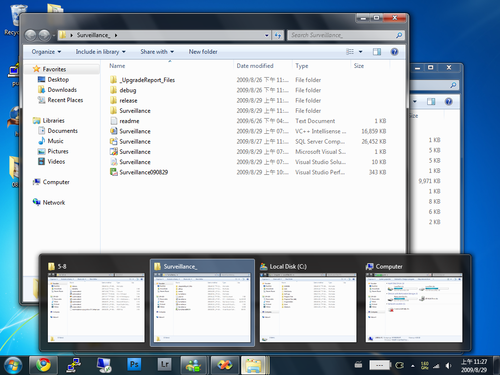Screen dimensions: 500x375
Task: Click the Show desktop button
Action: (496, 365)
